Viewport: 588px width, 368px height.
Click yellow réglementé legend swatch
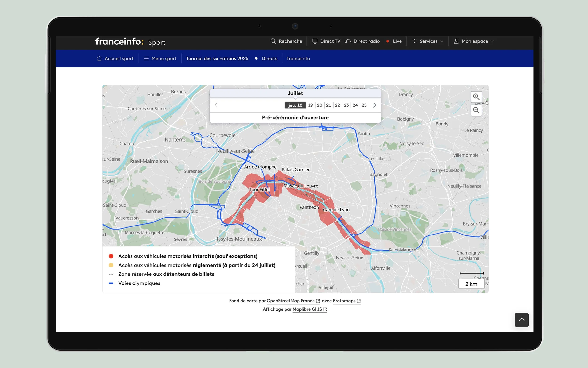(x=111, y=265)
